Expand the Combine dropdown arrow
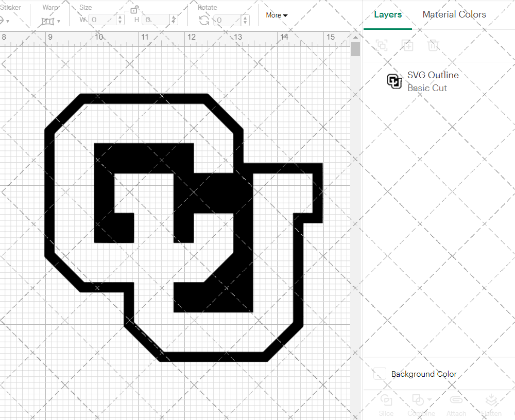The height and width of the screenshot is (420, 515). pos(430,400)
